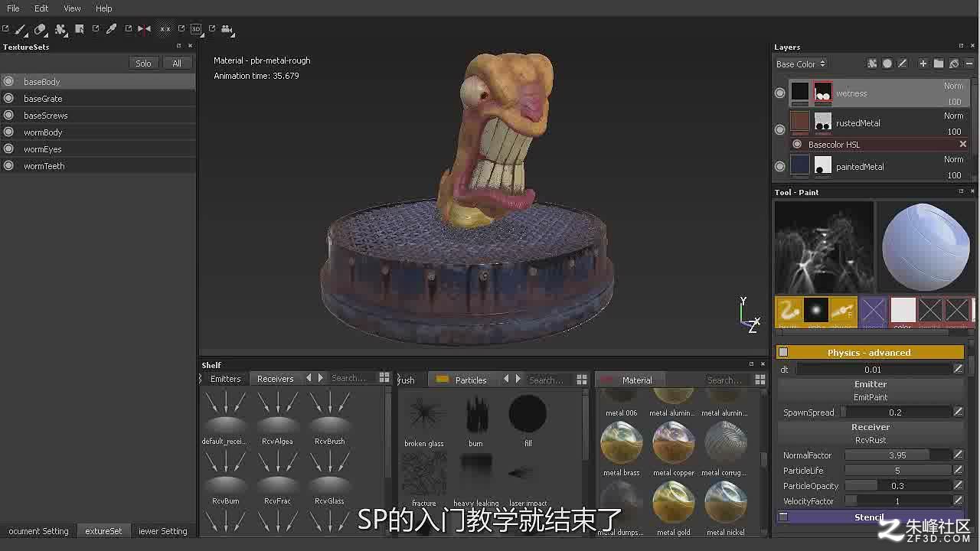
Task: Open the Particles shelf grid view options
Action: [582, 380]
